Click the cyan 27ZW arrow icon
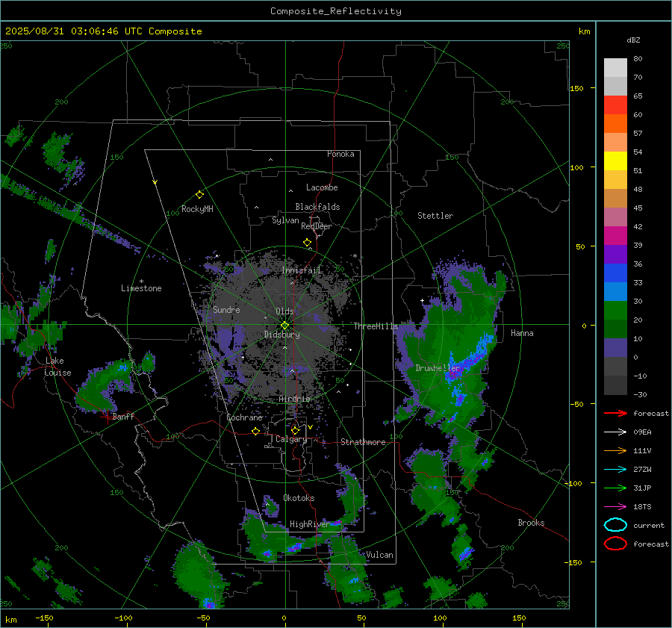The image size is (672, 628). click(x=615, y=470)
